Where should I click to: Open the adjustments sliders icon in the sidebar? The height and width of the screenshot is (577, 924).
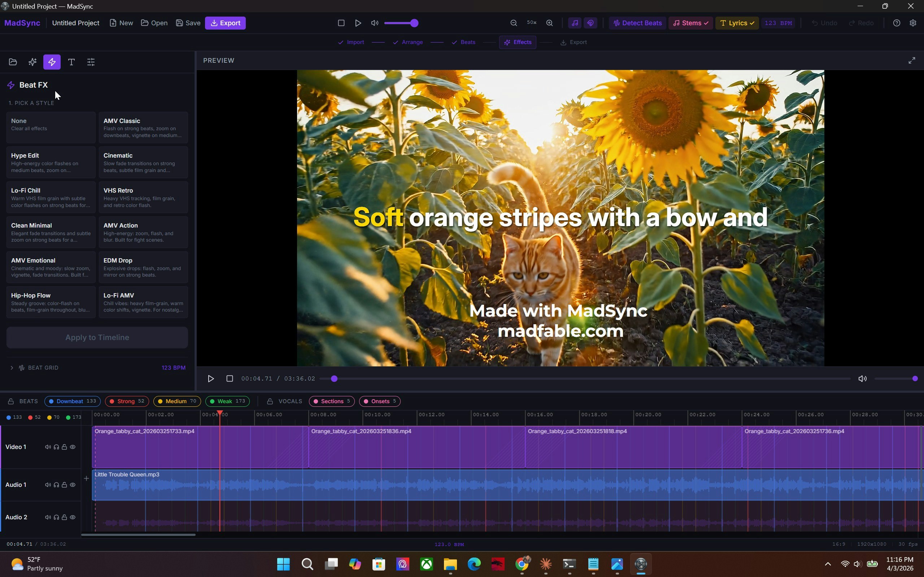point(91,62)
